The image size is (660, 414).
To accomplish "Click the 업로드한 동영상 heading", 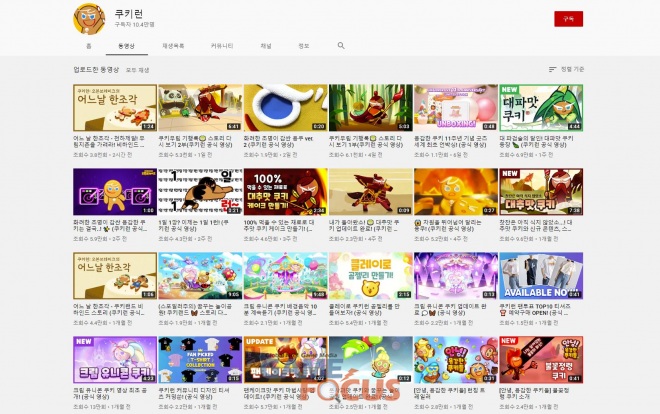I will (x=96, y=70).
